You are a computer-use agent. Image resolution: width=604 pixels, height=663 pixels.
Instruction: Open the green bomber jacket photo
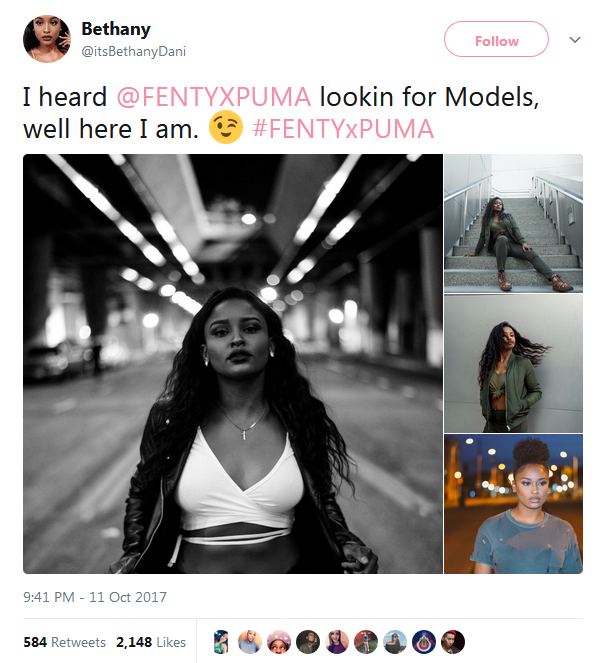click(x=513, y=363)
